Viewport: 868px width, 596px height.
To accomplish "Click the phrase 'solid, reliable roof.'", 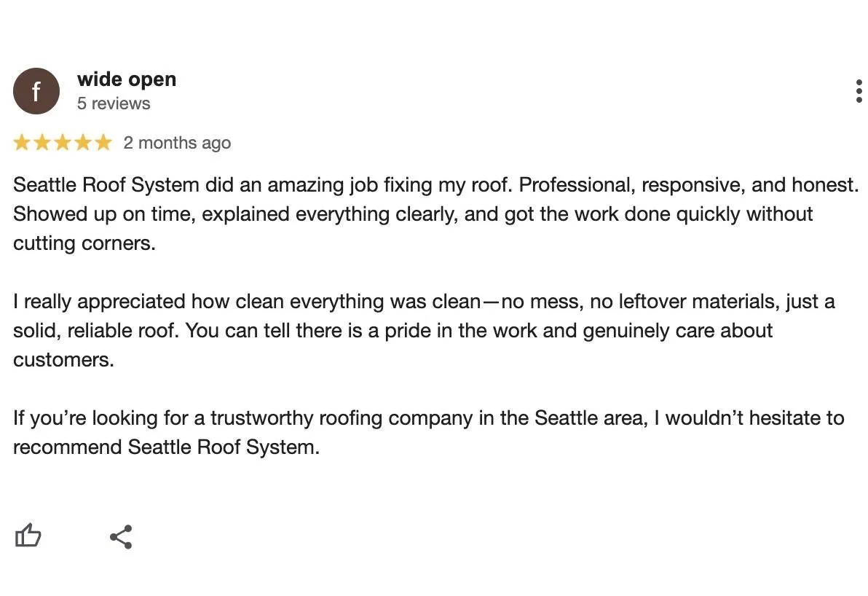I will (96, 331).
